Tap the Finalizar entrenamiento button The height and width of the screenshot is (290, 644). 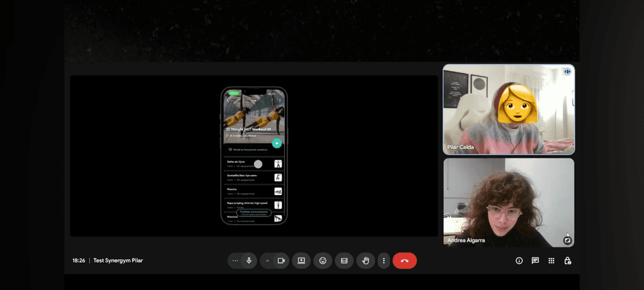254,213
